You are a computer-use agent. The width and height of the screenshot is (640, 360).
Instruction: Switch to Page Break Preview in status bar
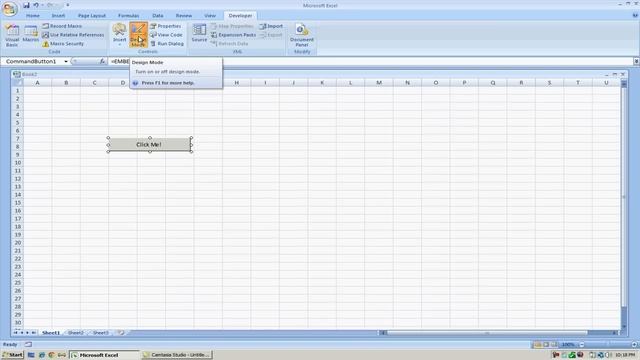[x=554, y=344]
